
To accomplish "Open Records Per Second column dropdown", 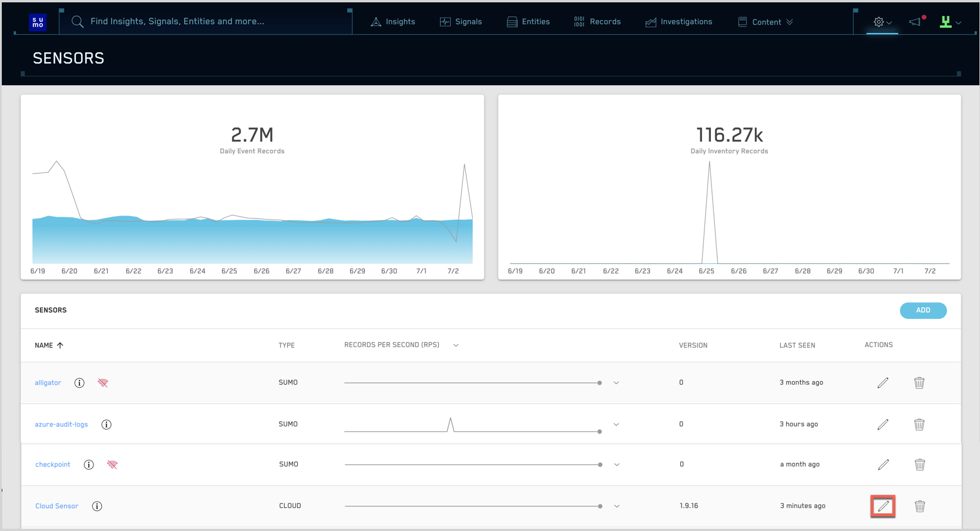I will [456, 345].
